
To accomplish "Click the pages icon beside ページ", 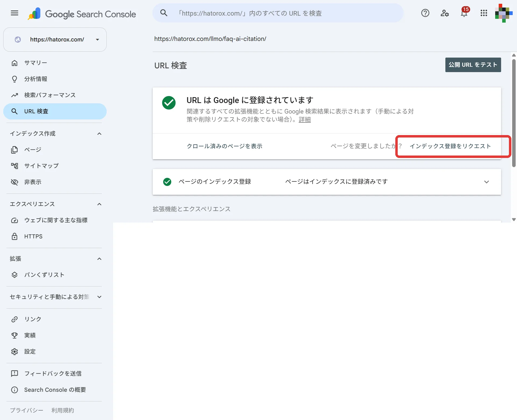I will coord(15,150).
